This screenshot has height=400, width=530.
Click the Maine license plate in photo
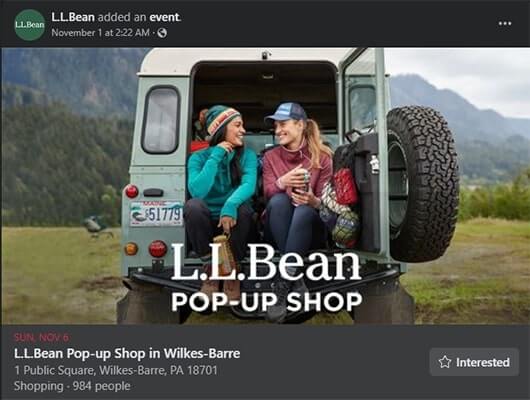point(156,213)
